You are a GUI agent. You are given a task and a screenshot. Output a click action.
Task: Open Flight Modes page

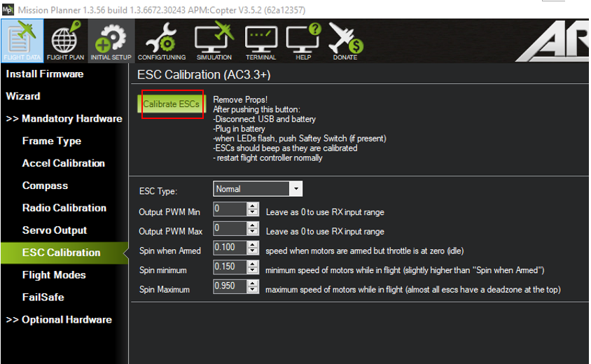point(54,274)
